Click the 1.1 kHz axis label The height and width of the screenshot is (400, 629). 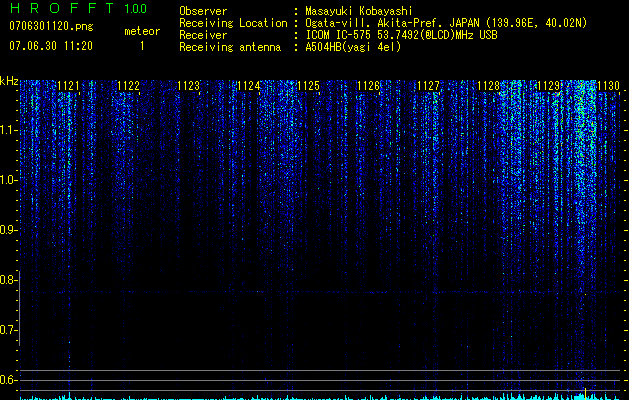click(8, 130)
